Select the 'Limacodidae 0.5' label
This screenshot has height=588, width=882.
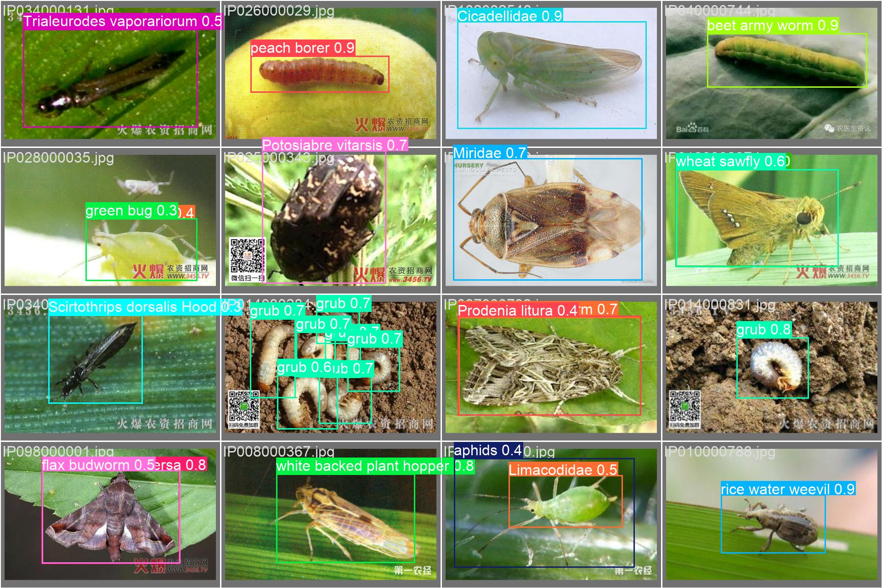pyautogui.click(x=563, y=469)
